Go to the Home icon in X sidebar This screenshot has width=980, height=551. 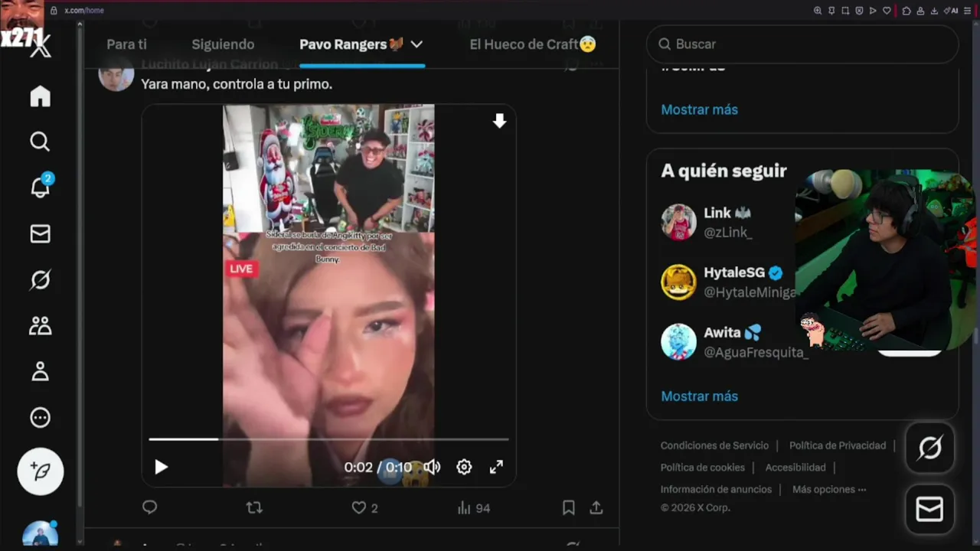click(40, 96)
